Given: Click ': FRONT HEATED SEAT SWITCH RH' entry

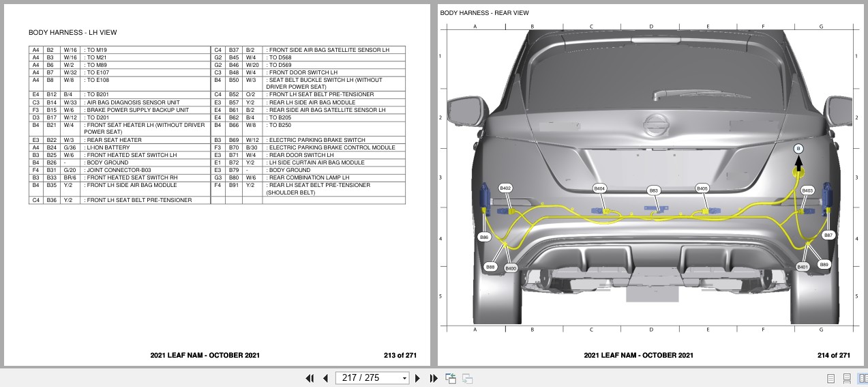Looking at the screenshot, I should click(130, 177).
